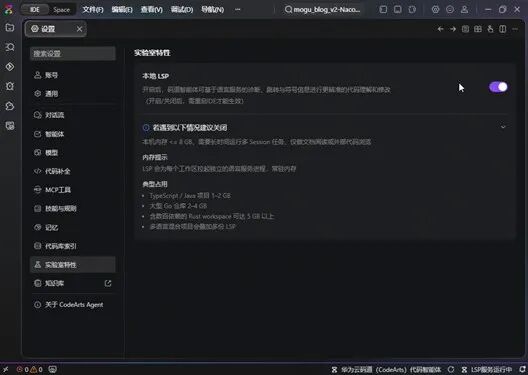This screenshot has height=375, width=528.
Task: Toggle the second layout panel icon in title bar
Action: tap(398, 9)
